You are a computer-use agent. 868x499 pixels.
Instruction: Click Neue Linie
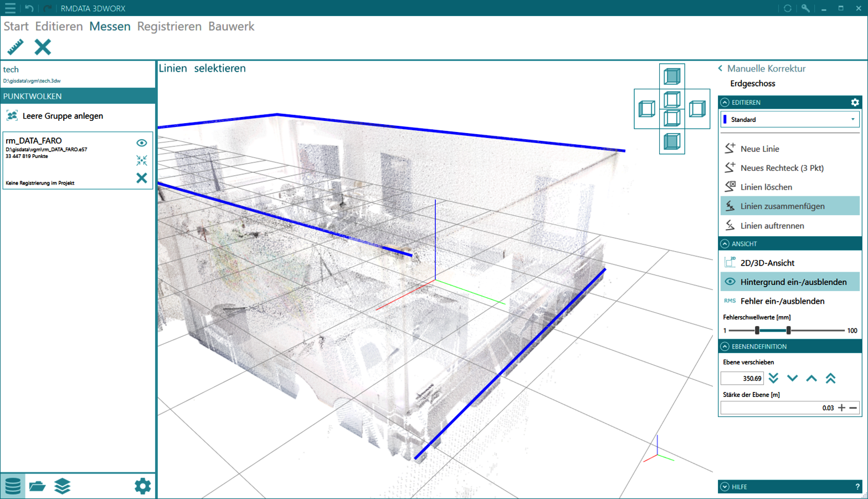click(759, 149)
